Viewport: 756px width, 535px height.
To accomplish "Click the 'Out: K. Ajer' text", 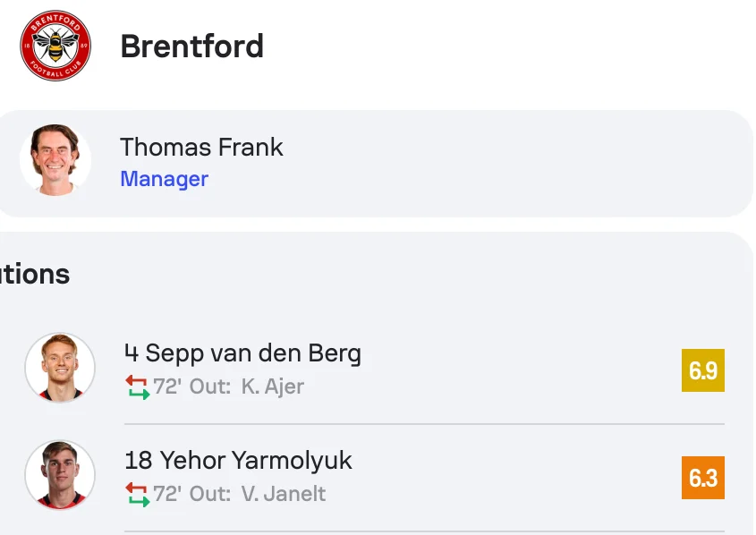I will coord(246,387).
